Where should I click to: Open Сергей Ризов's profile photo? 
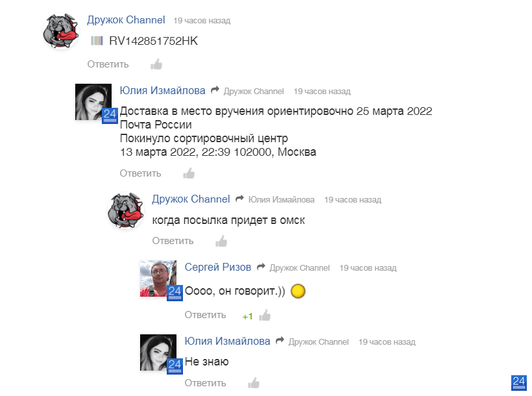(158, 278)
